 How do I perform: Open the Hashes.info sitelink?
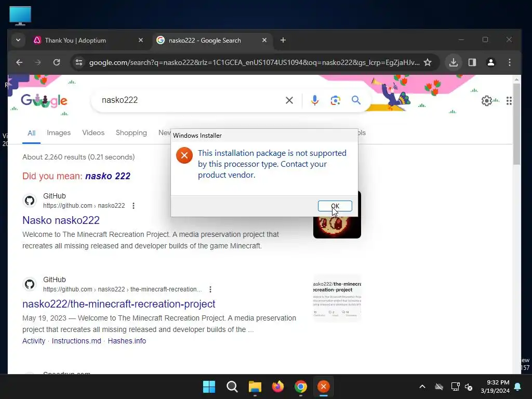tap(127, 341)
